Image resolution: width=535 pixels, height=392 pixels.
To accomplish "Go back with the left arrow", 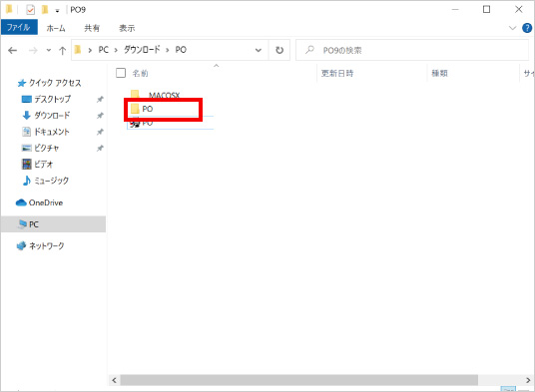I will (13, 51).
